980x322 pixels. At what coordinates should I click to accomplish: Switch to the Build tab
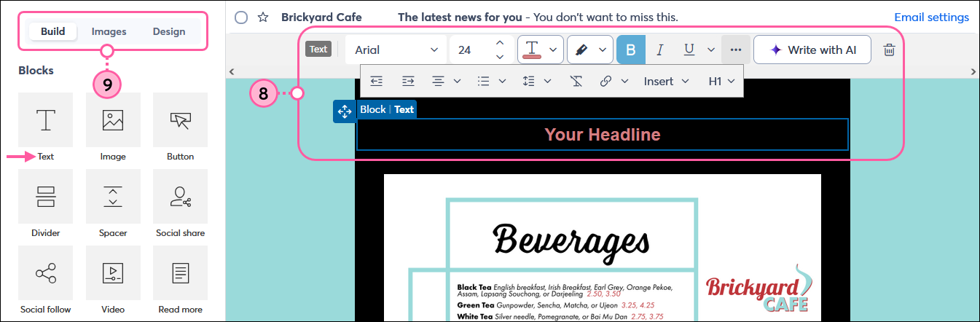[52, 31]
